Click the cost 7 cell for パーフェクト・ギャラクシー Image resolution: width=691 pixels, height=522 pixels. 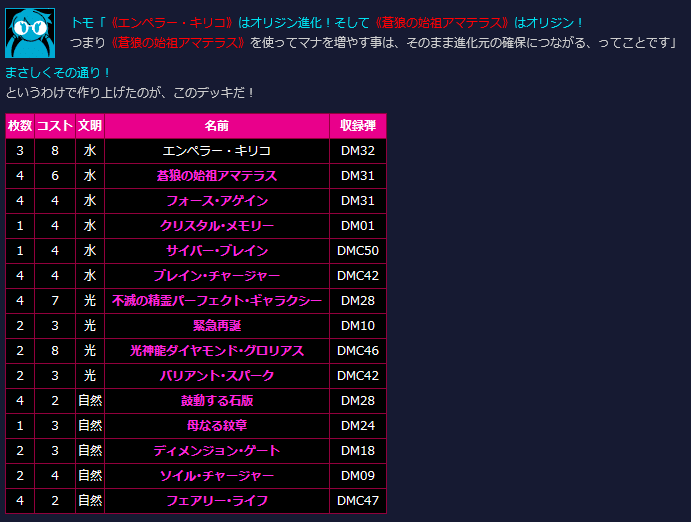pos(55,301)
